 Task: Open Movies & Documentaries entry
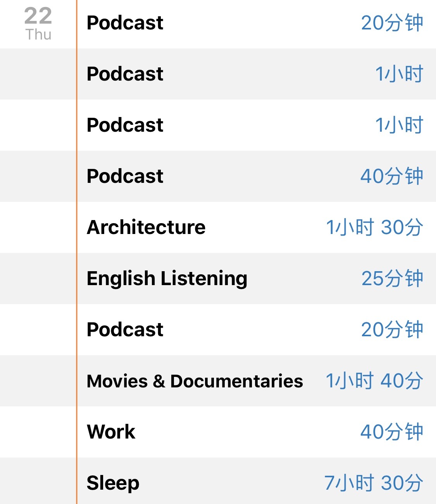(x=195, y=381)
